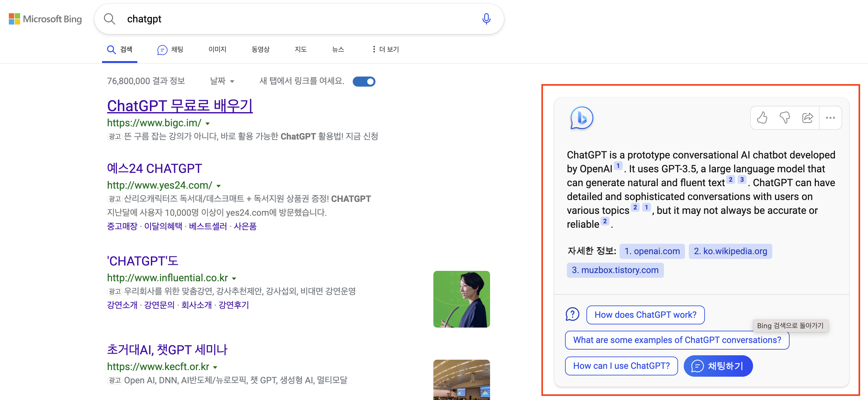
Task: Click the 강연후기 sublink
Action: 233,305
